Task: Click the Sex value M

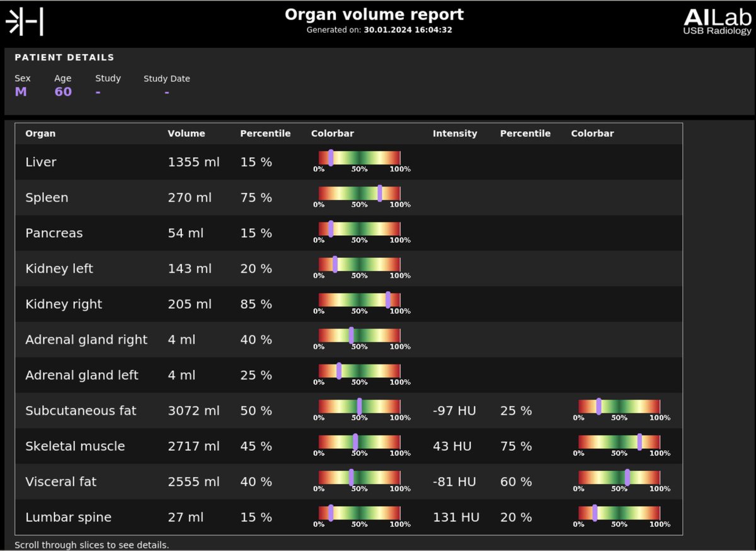Action: tap(21, 91)
